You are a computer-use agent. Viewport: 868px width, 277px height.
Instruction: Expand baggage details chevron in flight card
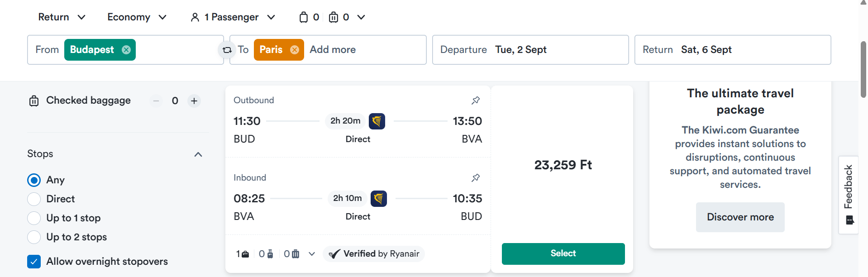click(x=312, y=254)
